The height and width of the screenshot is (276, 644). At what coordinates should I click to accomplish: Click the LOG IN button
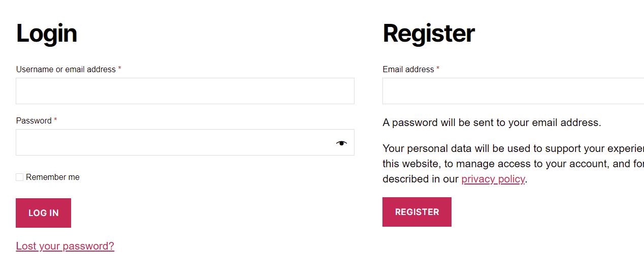[x=43, y=213]
